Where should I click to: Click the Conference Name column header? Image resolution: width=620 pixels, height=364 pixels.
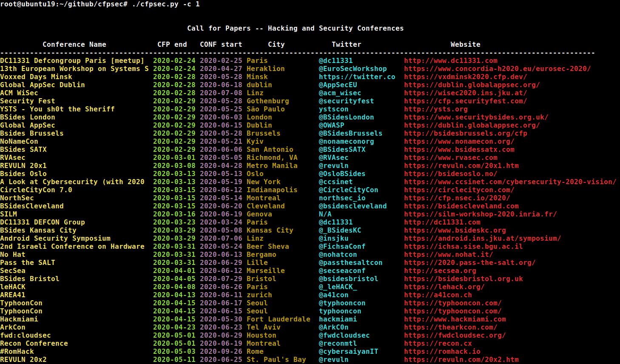pos(74,44)
